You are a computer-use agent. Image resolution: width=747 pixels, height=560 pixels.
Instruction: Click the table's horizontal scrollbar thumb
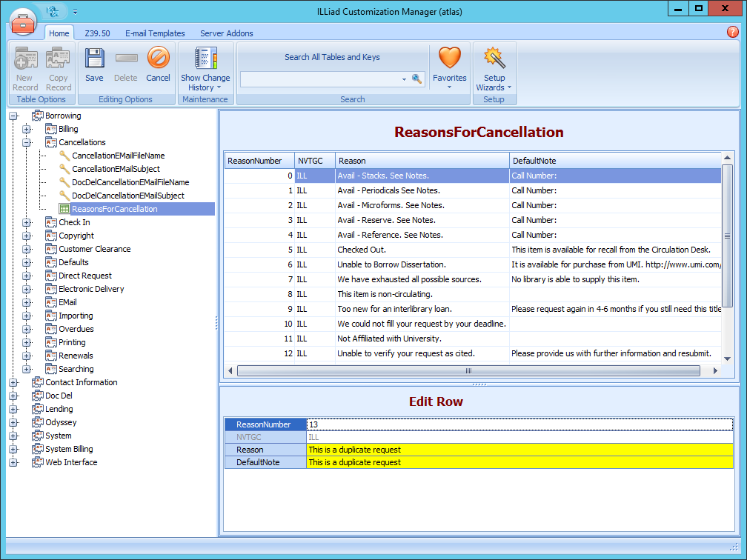(468, 370)
